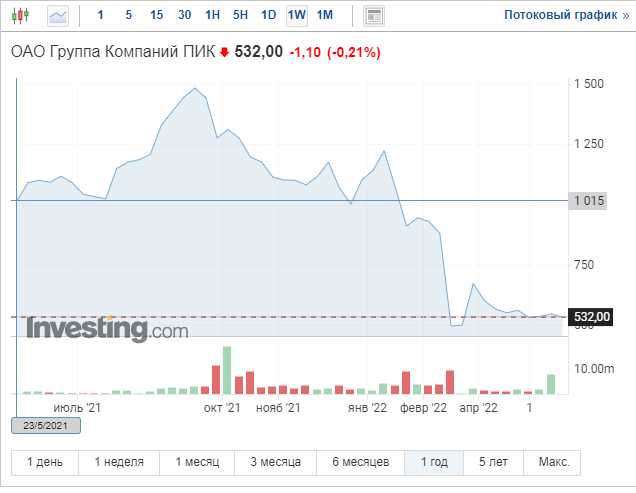This screenshot has width=636, height=493.
Task: Click the (-0,21%) percent change value
Action: [x=354, y=52]
